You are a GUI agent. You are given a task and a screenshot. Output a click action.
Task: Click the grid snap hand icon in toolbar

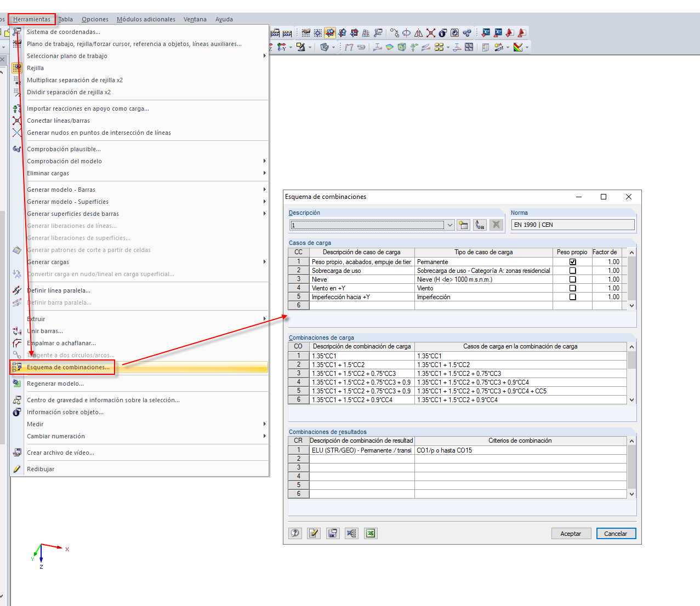click(306, 33)
